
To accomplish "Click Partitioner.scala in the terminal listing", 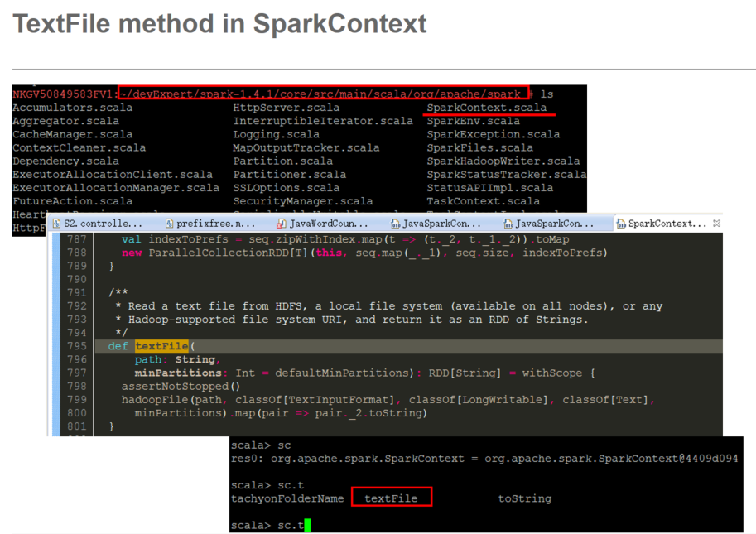I will pyautogui.click(x=290, y=175).
